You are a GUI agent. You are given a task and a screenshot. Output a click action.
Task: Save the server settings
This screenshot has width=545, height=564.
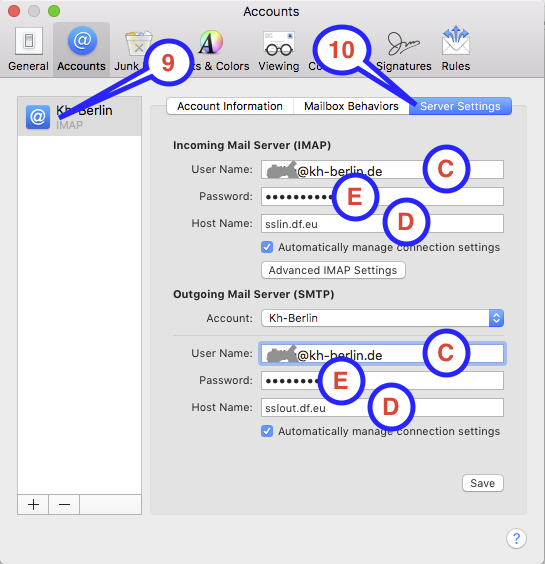[x=483, y=483]
